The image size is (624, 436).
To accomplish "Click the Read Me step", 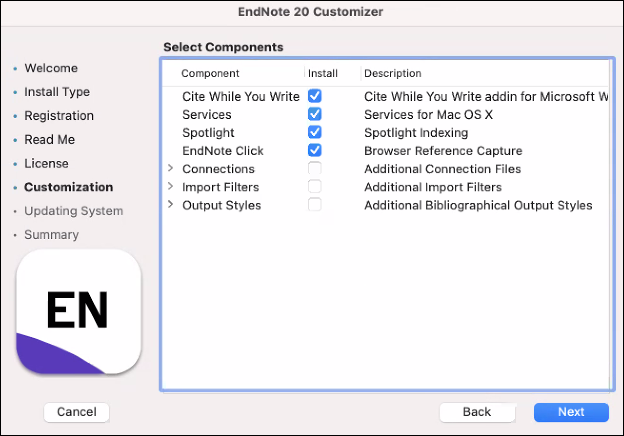I will (x=49, y=140).
